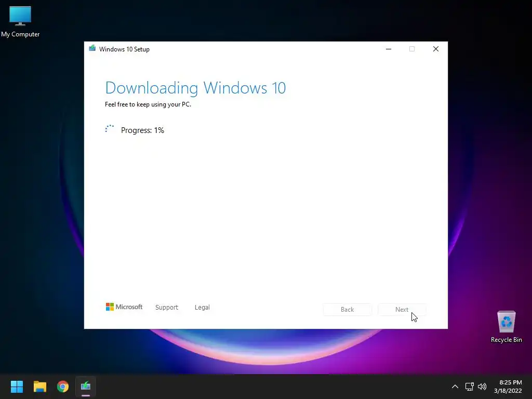
Task: Show hidden system tray icons
Action: click(x=455, y=387)
